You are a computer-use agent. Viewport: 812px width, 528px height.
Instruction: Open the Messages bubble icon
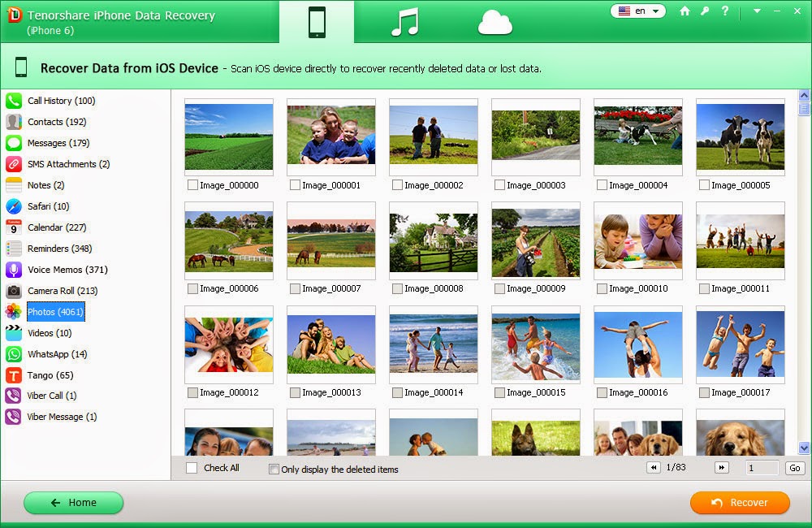coord(14,143)
